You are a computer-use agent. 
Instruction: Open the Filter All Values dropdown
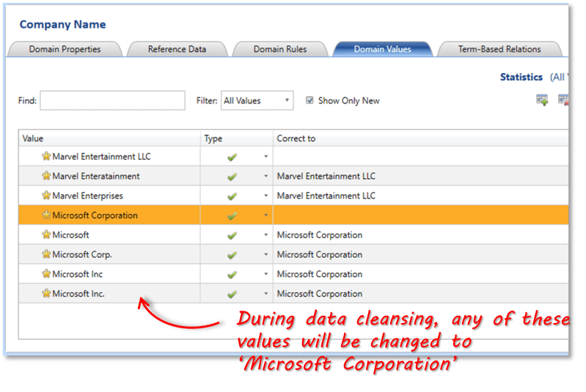click(x=257, y=100)
